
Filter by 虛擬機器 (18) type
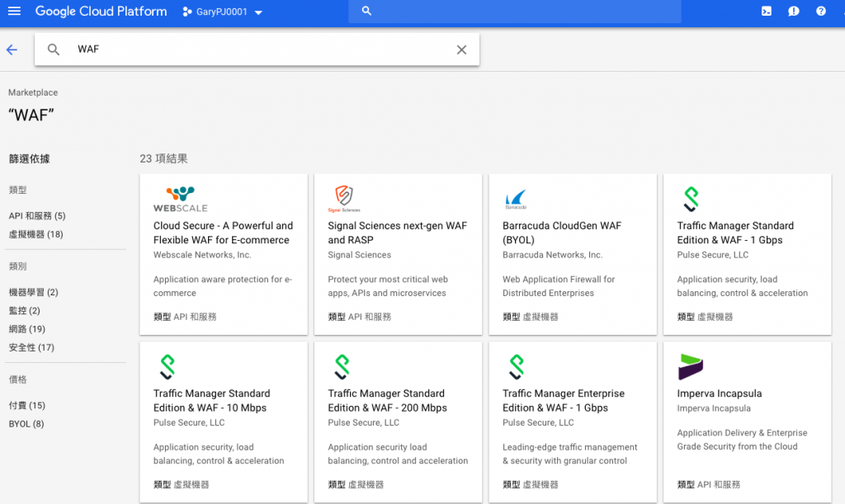pos(35,234)
